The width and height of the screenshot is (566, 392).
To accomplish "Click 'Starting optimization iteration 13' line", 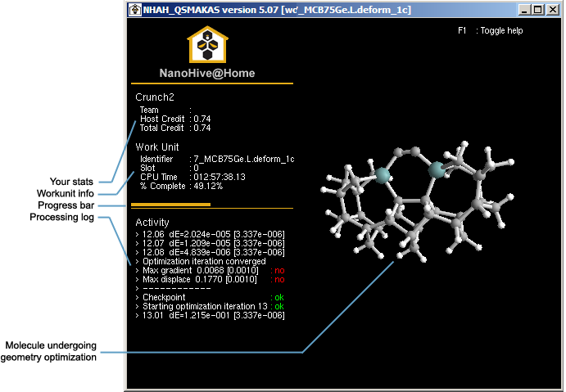I will click(x=210, y=307).
